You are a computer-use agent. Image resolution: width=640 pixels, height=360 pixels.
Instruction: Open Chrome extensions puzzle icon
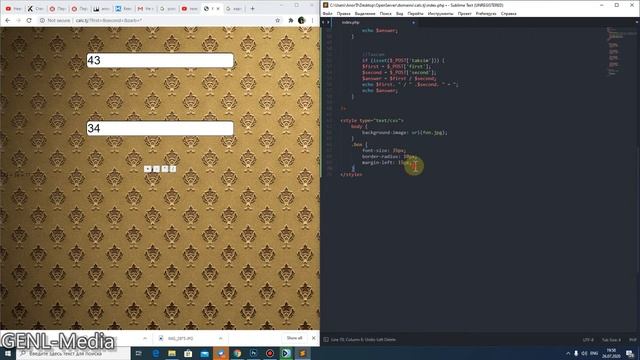[291, 20]
